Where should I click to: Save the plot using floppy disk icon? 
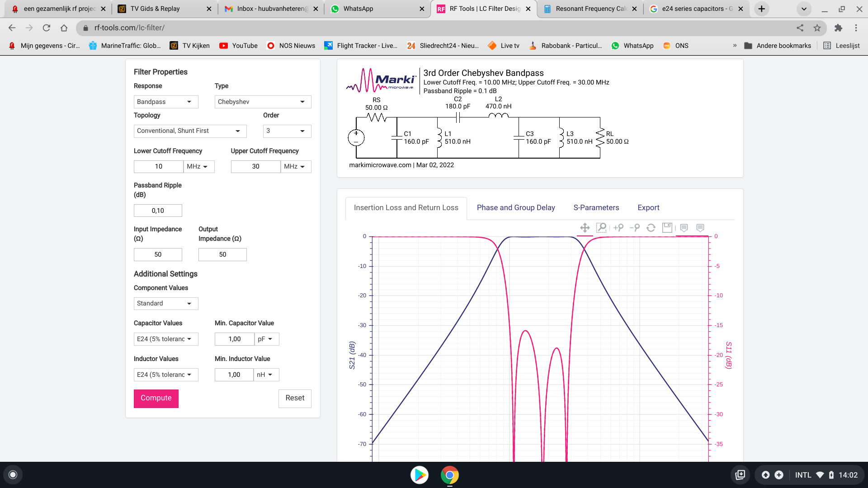tap(667, 228)
